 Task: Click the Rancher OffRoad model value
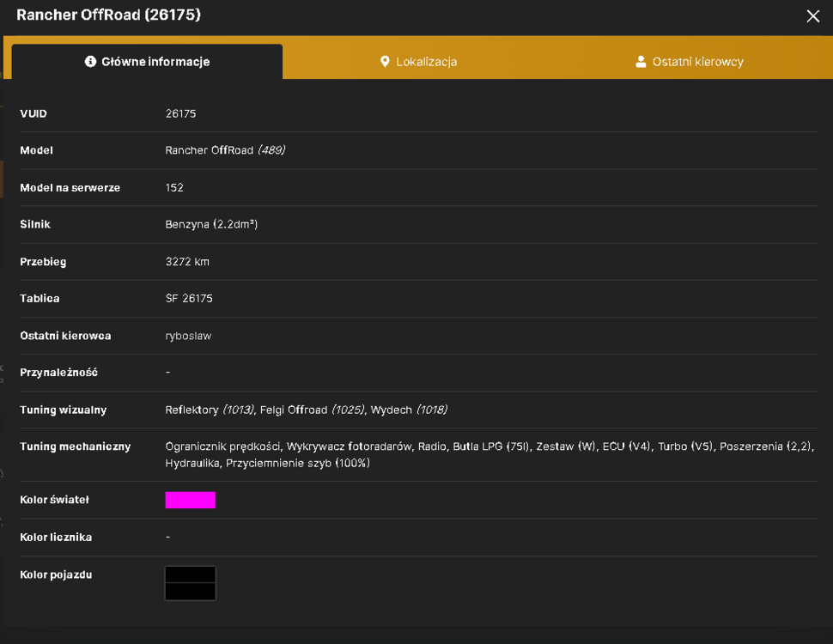(x=225, y=150)
